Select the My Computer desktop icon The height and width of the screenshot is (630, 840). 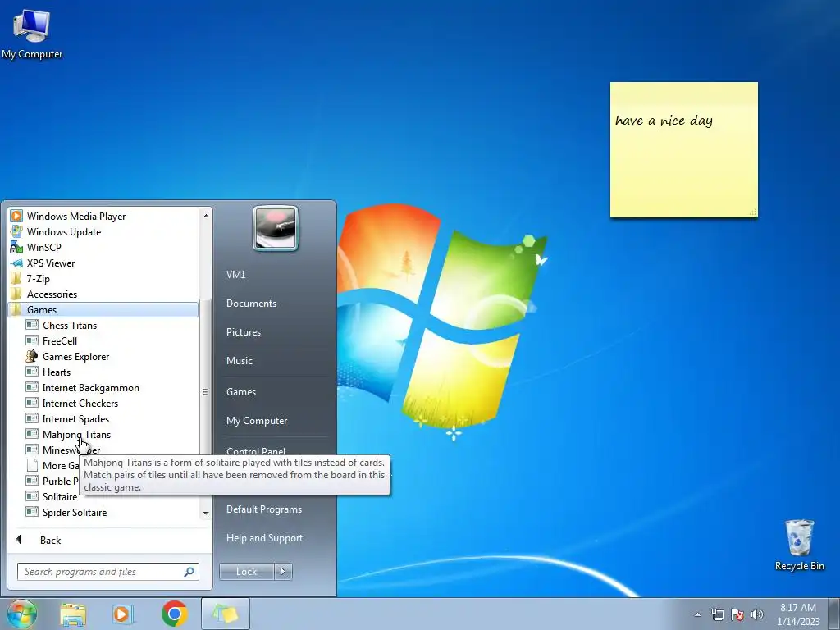point(32,33)
